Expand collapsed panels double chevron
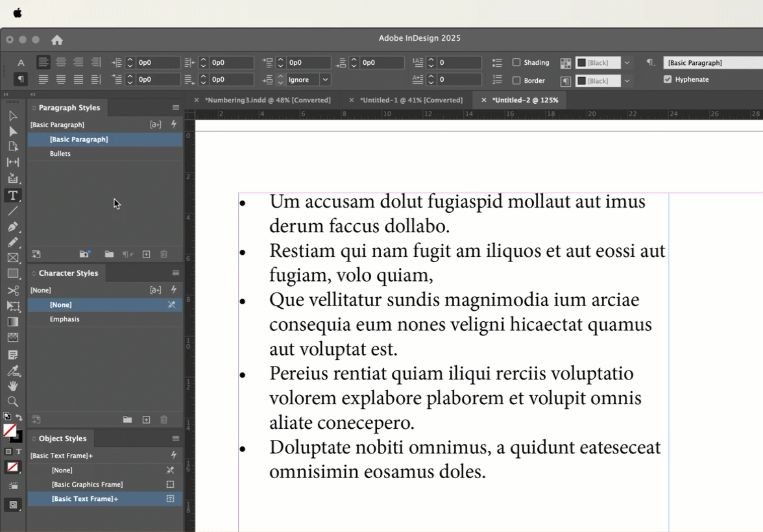Screen dimensions: 763x532 6,95
